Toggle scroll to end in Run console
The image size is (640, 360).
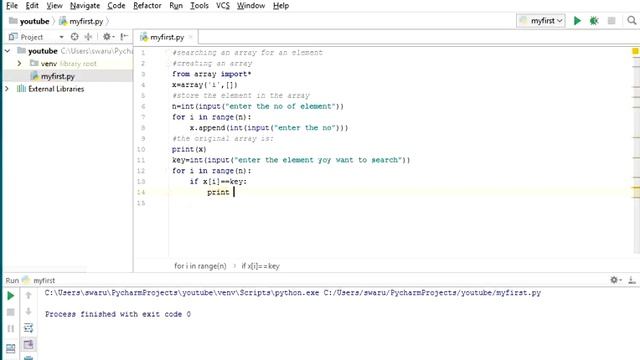[x=28, y=345]
